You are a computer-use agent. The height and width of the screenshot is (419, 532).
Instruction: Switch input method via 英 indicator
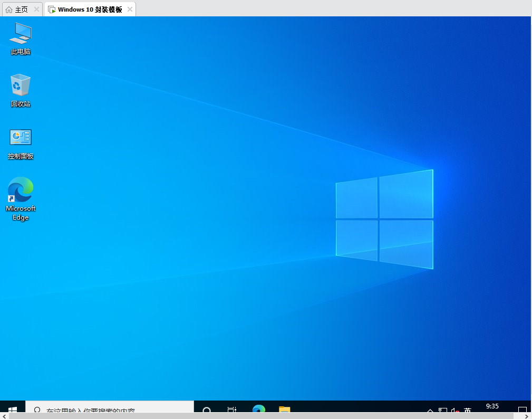(x=468, y=410)
